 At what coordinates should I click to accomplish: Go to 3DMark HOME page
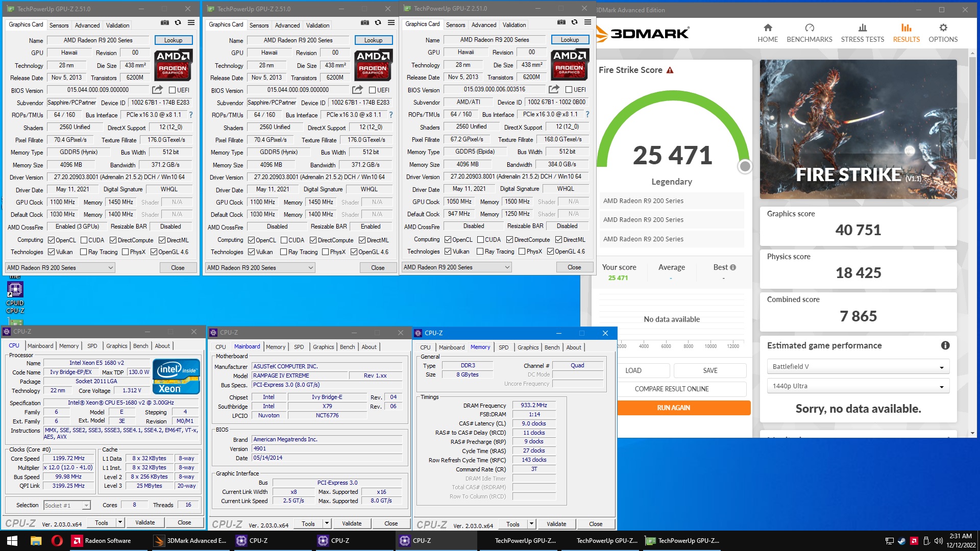768,33
